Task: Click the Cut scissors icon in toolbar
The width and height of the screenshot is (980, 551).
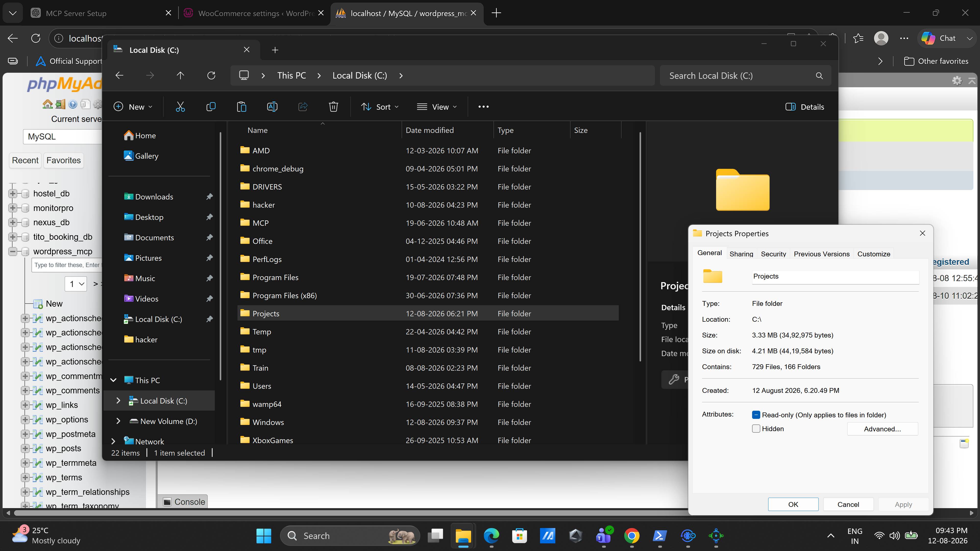Action: click(x=180, y=107)
